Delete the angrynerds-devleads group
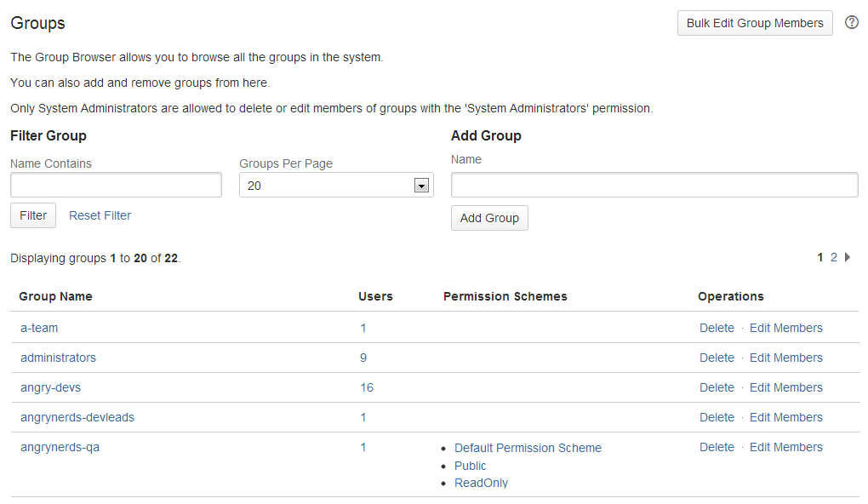This screenshot has width=868, height=504. (717, 417)
